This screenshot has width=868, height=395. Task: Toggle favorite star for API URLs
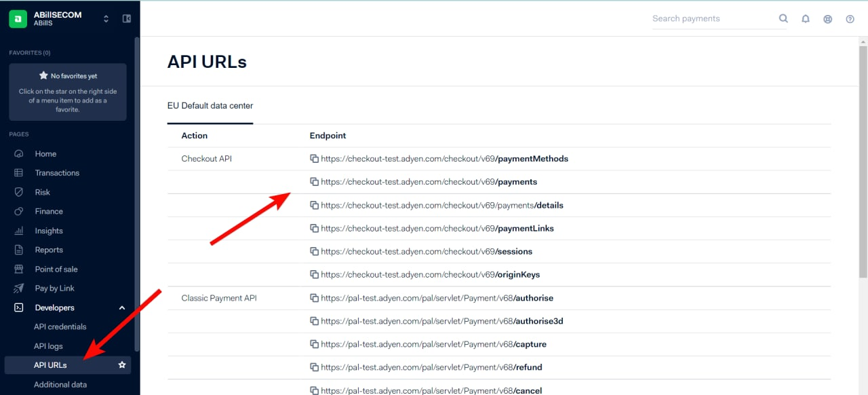122,365
